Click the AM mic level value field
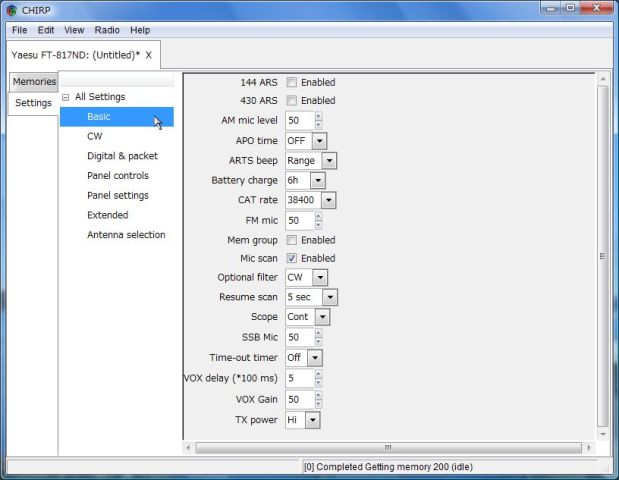Image resolution: width=619 pixels, height=480 pixels. 300,120
